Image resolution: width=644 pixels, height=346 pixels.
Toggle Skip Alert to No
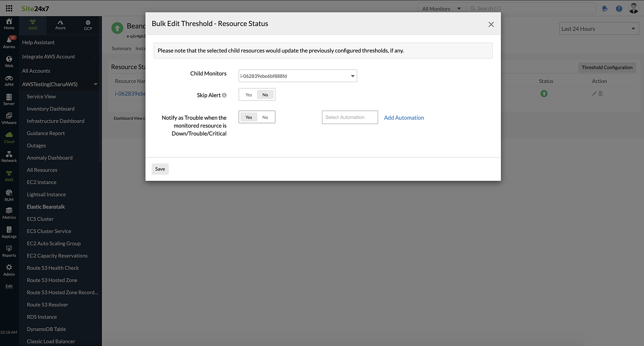click(x=265, y=94)
